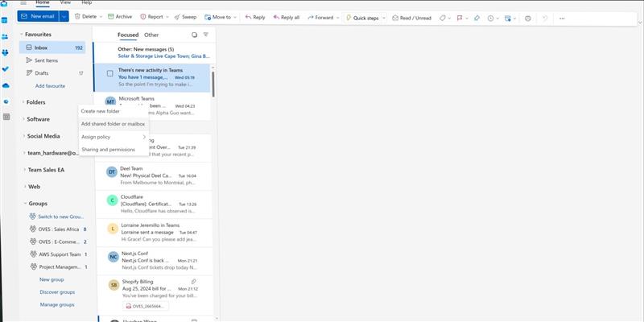Select the Other inbox tab
The height and width of the screenshot is (322, 644).
(x=151, y=35)
